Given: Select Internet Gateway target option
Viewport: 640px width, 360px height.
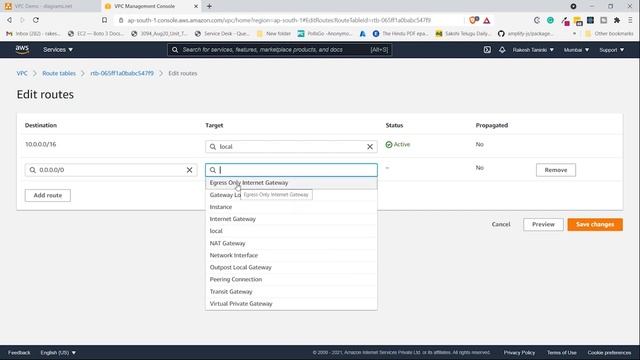Looking at the screenshot, I should point(291,219).
